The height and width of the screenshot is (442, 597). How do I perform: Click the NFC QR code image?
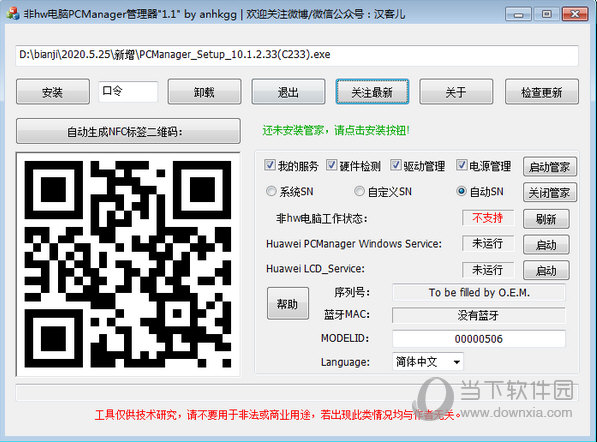128,264
